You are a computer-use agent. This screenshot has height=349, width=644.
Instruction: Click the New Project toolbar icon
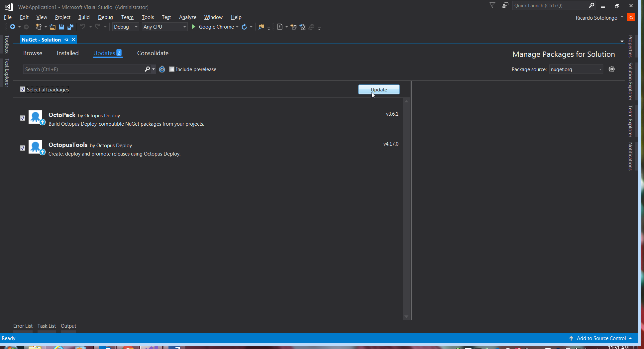(x=39, y=27)
